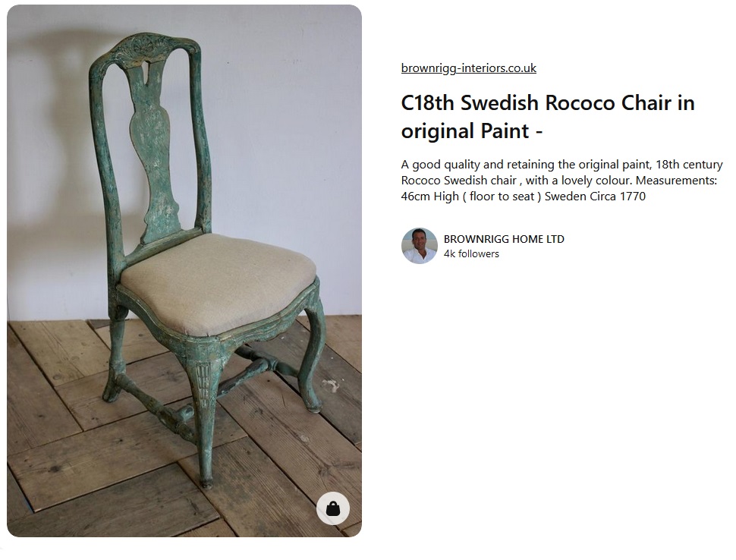The width and height of the screenshot is (736, 560).
Task: Click the shopping bag icon on photo
Action: click(333, 508)
